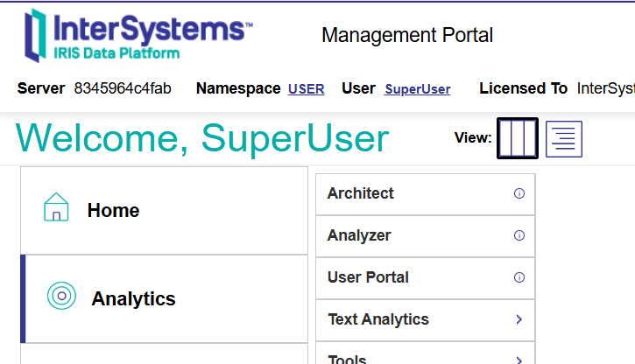Switch to the column view layout icon
Image resolution: width=635 pixels, height=364 pixels.
tap(518, 138)
